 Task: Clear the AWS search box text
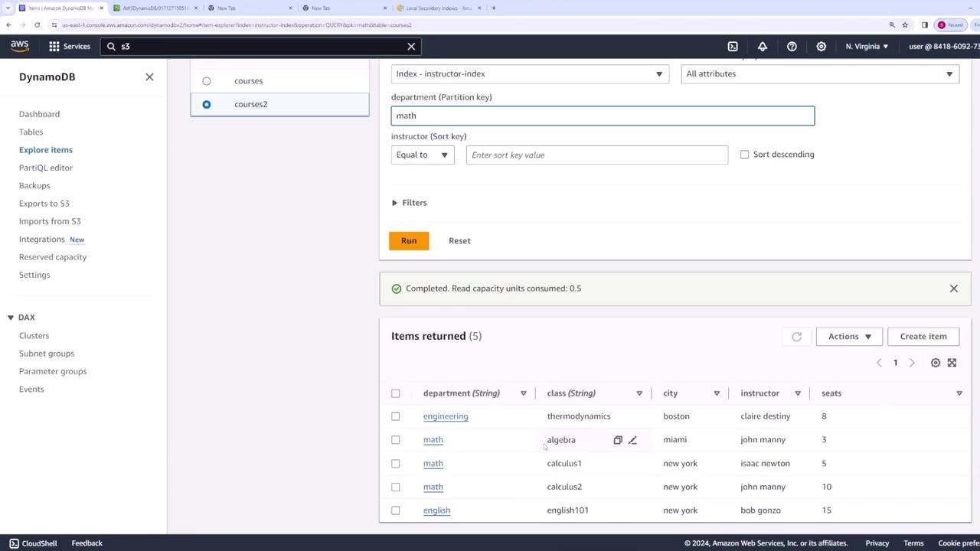click(x=411, y=46)
